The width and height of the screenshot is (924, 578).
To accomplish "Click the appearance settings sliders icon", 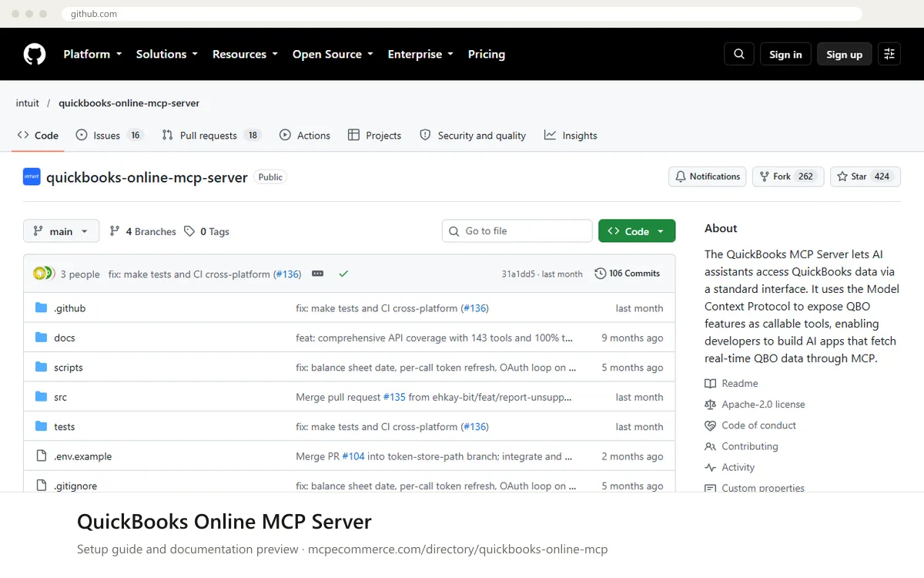I will [x=889, y=54].
